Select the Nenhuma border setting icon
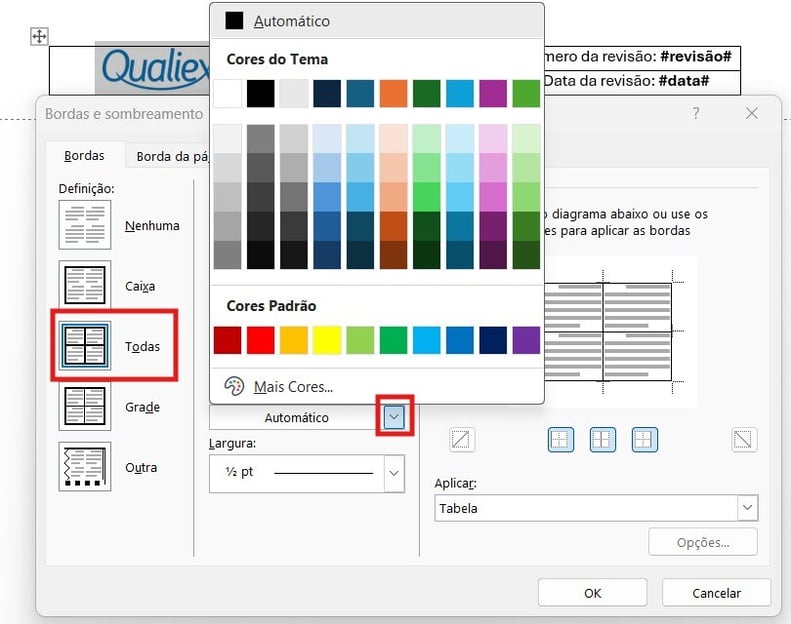This screenshot has width=791, height=624. pos(85,224)
